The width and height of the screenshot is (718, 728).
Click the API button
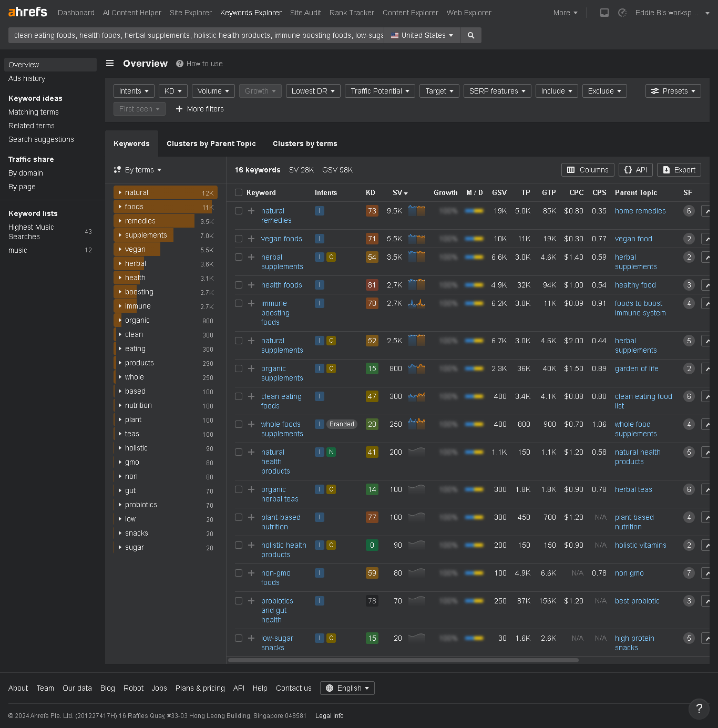click(635, 170)
